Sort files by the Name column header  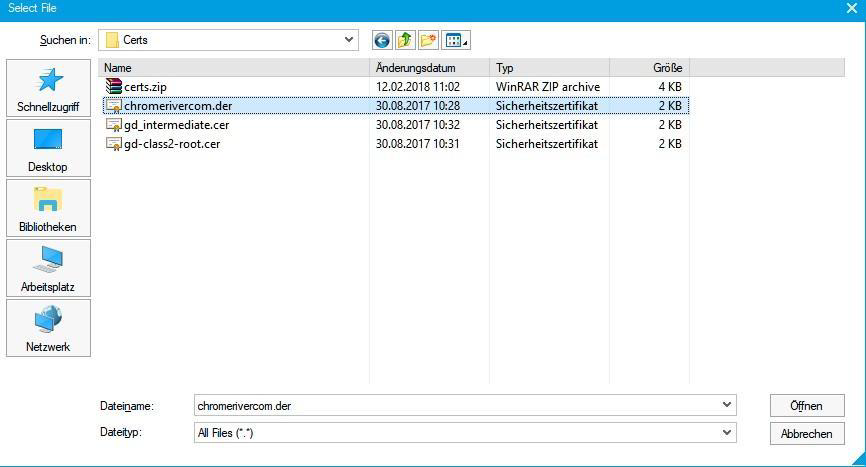click(x=235, y=68)
